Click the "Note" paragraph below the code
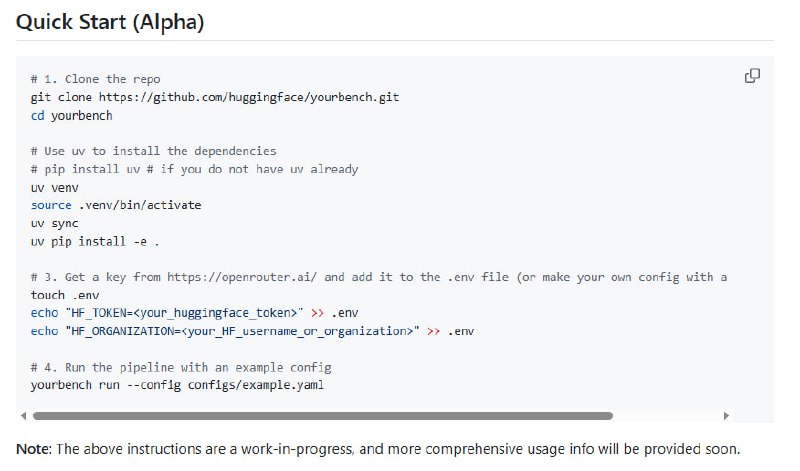 (x=378, y=447)
